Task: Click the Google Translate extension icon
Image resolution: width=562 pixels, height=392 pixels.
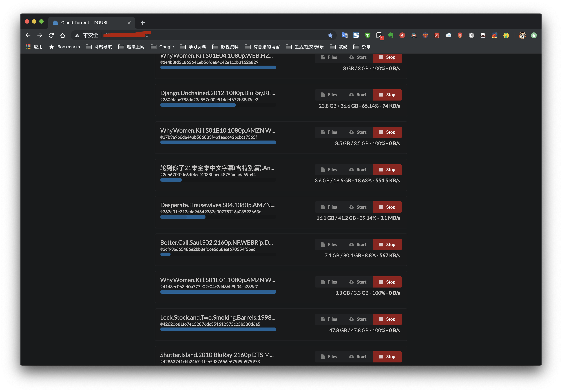Action: pos(344,35)
